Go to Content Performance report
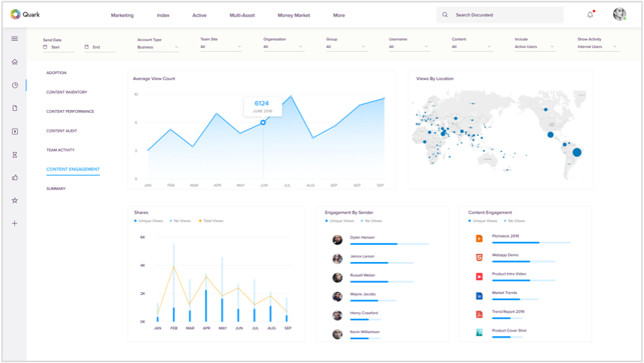Screen dimensions: 644x363 tap(70, 112)
